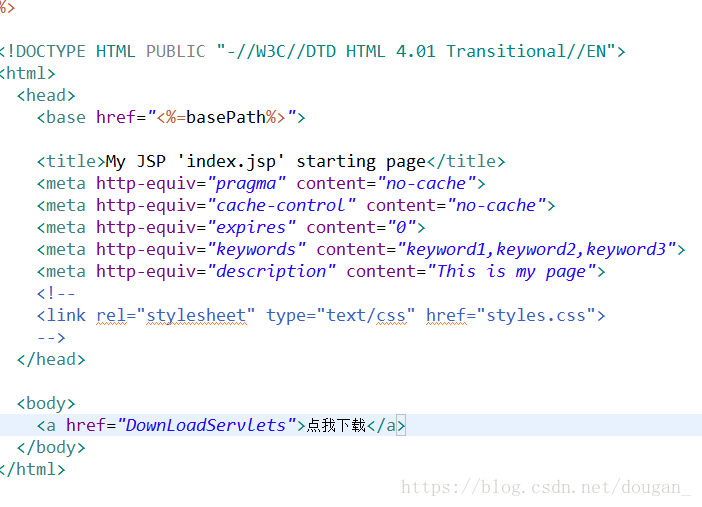702x507 pixels.
Task: Click the "expires" attribute value
Action: pos(251,228)
